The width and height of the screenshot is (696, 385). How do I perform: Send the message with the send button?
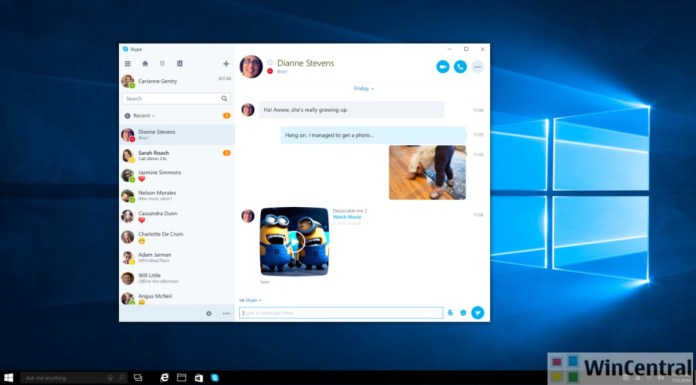click(478, 313)
